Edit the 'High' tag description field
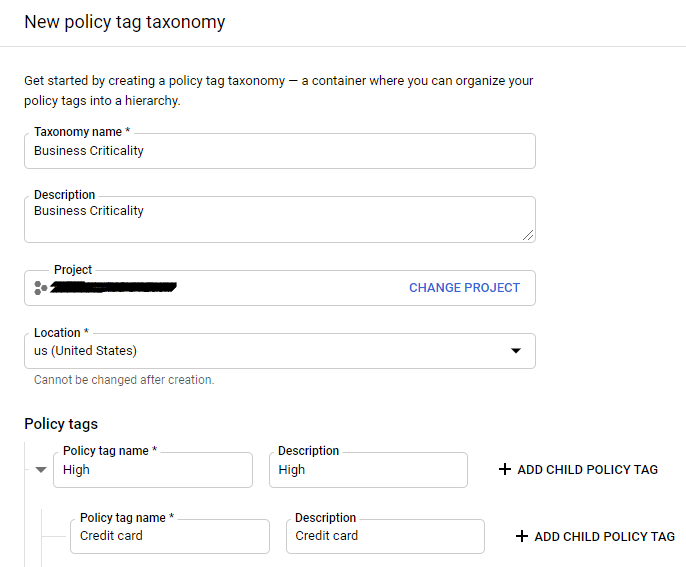686x567 pixels. [367, 470]
